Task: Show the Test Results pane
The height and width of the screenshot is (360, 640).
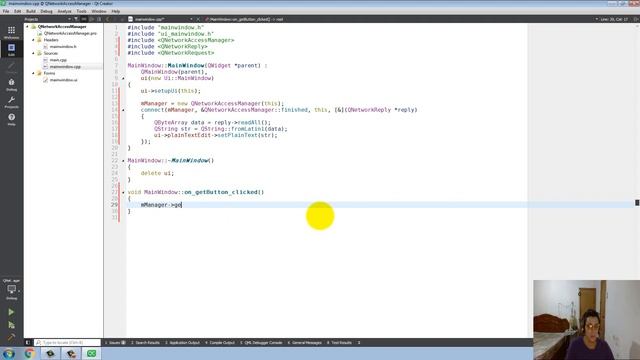Action: click(339, 343)
